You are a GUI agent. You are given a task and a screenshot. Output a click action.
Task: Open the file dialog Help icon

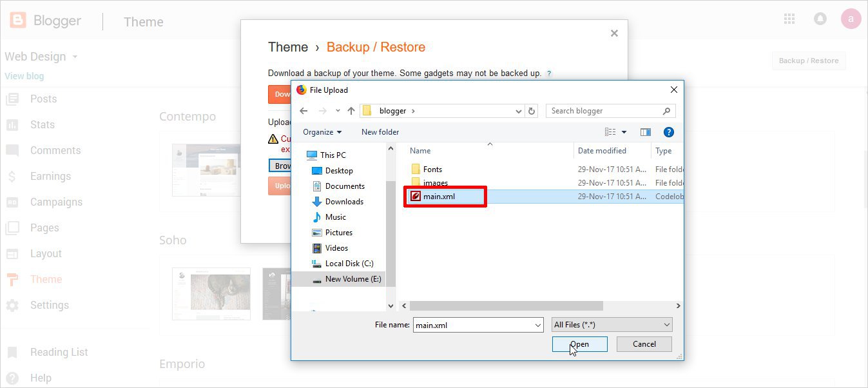[668, 132]
